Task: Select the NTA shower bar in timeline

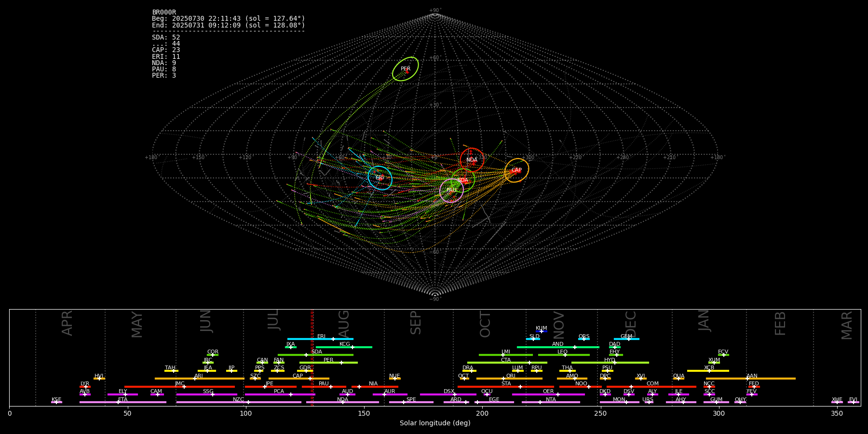Action: 551,402
